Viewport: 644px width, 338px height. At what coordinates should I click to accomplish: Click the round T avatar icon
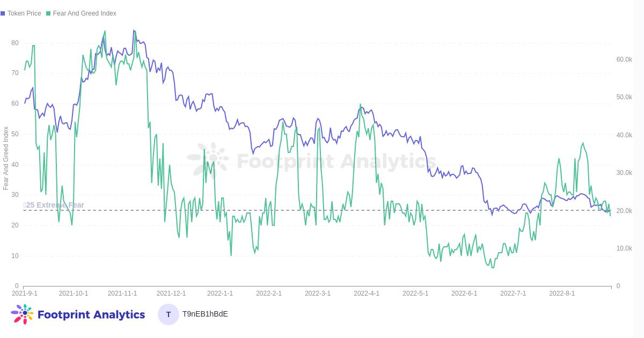point(168,314)
